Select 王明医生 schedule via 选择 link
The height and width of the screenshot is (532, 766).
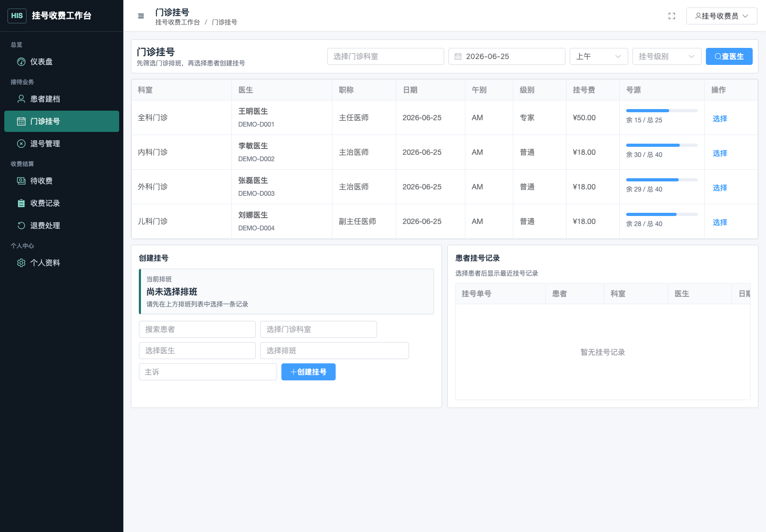coord(720,119)
